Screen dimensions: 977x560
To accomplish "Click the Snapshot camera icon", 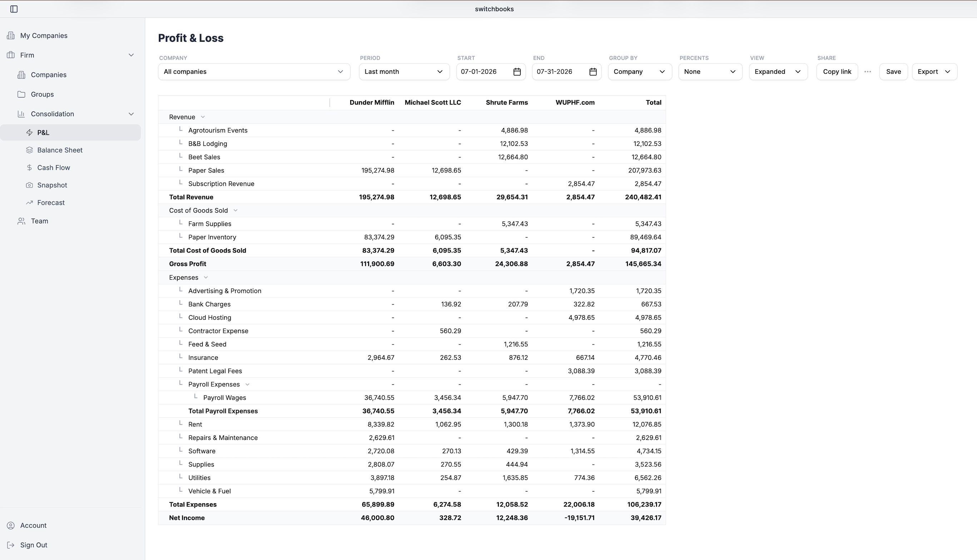I will tap(29, 185).
